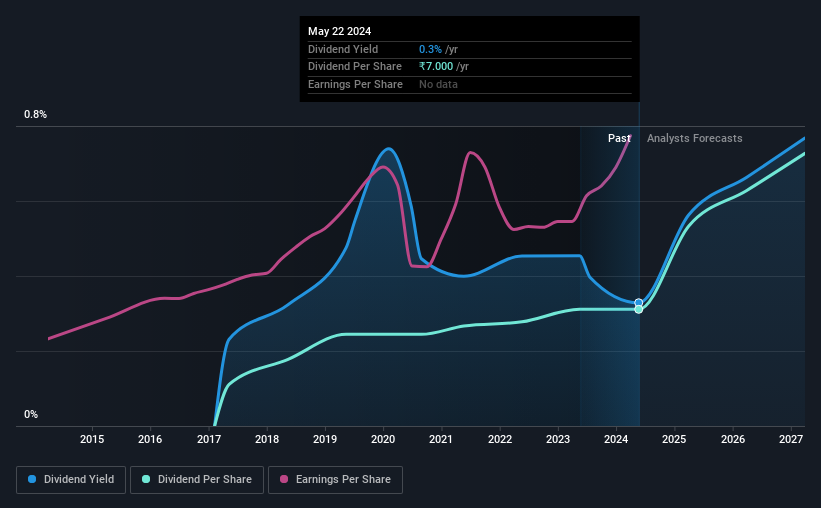The image size is (821, 508).
Task: Click the Earnings Per Share row label in tooltip
Action: tap(356, 84)
